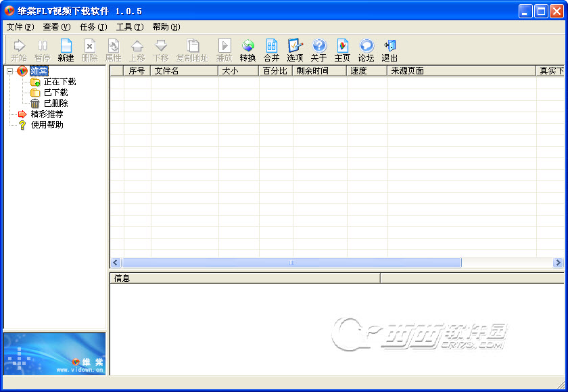Image resolution: width=568 pixels, height=392 pixels.
Task: Select the 维棠 root tree item
Action: [39, 71]
